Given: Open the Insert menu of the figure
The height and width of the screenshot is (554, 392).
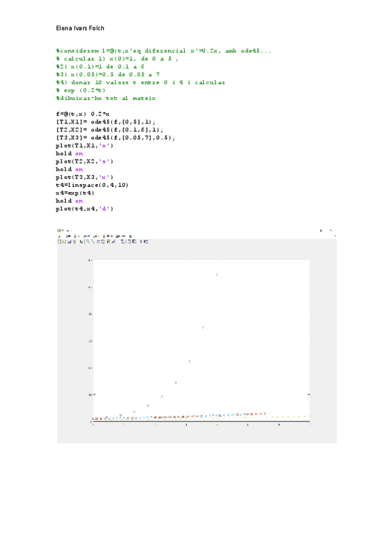Looking at the screenshot, I should click(87, 236).
